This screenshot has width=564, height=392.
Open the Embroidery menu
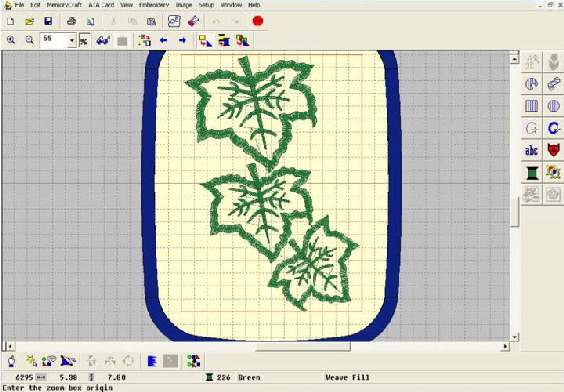tap(154, 5)
